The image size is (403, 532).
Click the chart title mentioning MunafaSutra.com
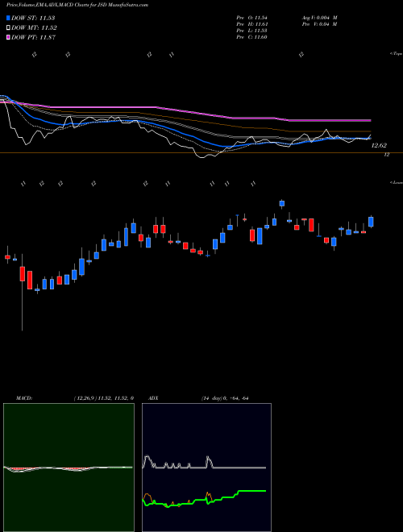tap(77, 5)
